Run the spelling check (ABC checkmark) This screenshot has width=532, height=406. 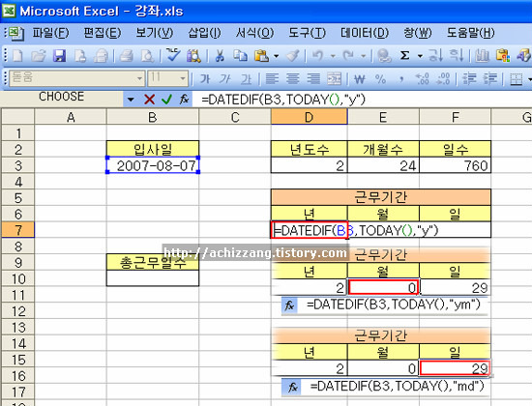point(173,56)
